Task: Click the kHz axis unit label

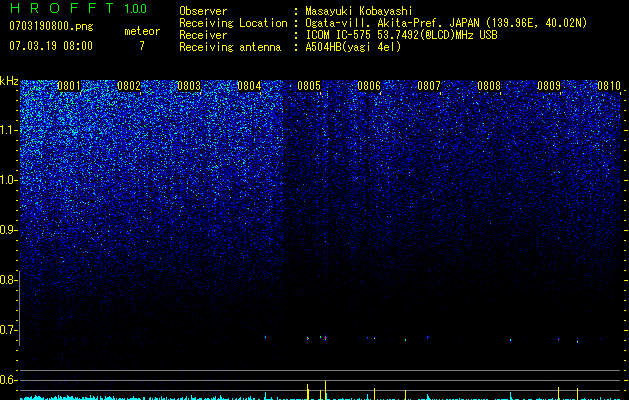Action: click(x=9, y=81)
